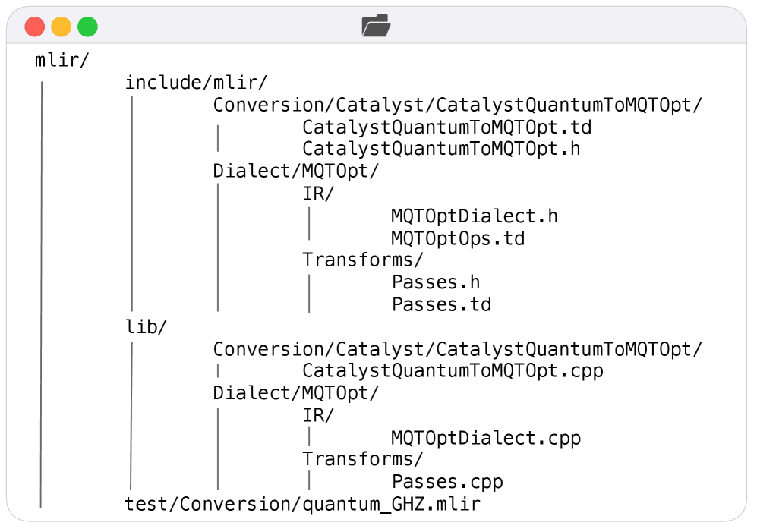Expand the lib/ directory entry
Screen dimensions: 757x532
pos(146,327)
